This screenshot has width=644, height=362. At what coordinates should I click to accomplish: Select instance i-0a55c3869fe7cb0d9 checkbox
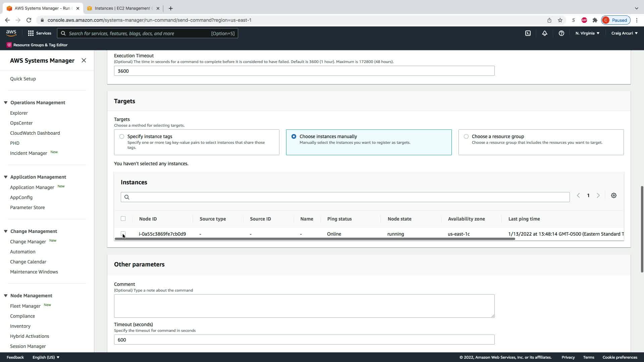[x=123, y=233]
